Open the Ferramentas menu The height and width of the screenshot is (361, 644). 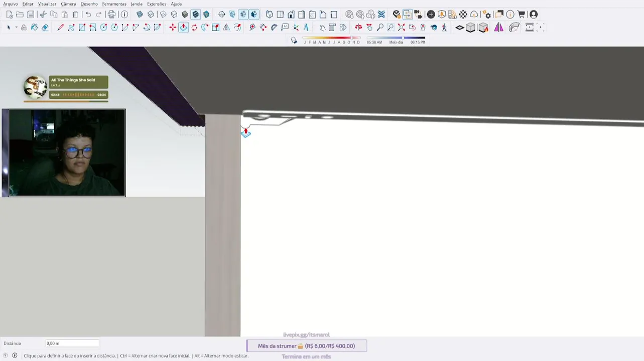pos(114,4)
